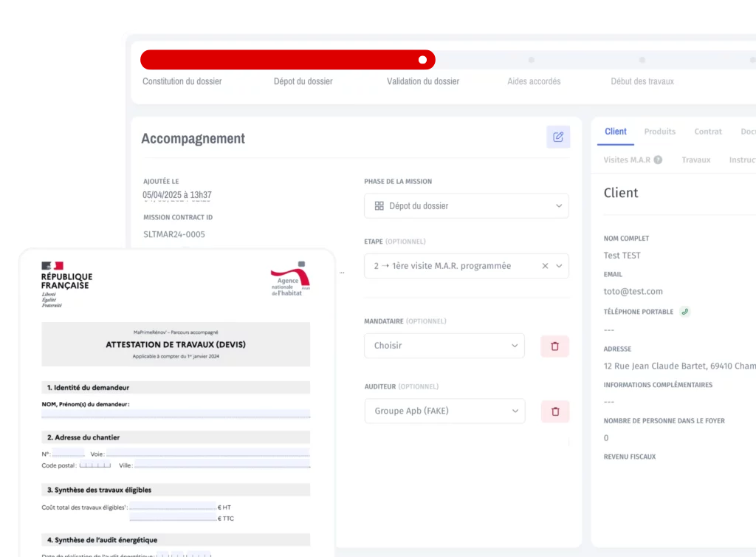Select the Aides accordés step label
The image size is (756, 557).
pyautogui.click(x=534, y=81)
